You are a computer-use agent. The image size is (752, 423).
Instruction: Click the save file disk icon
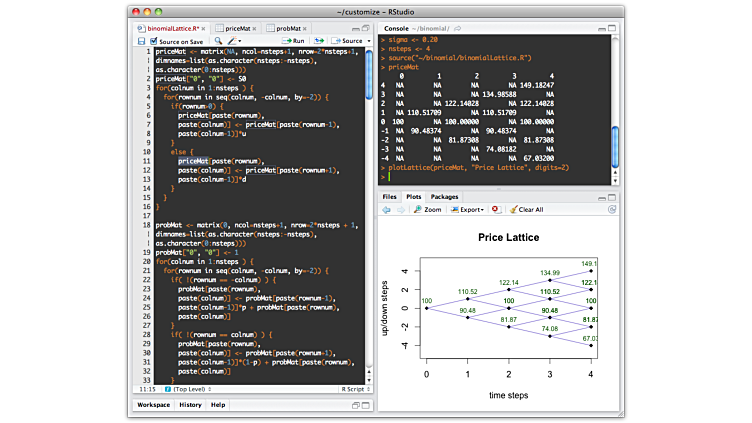[140, 41]
